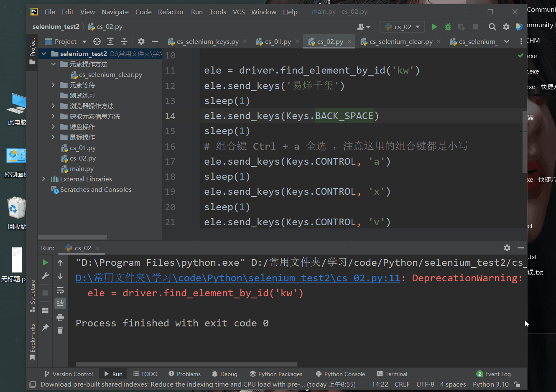This screenshot has height=392, width=556.
Task: Click the wrench icon in Run panel
Action: click(45, 276)
